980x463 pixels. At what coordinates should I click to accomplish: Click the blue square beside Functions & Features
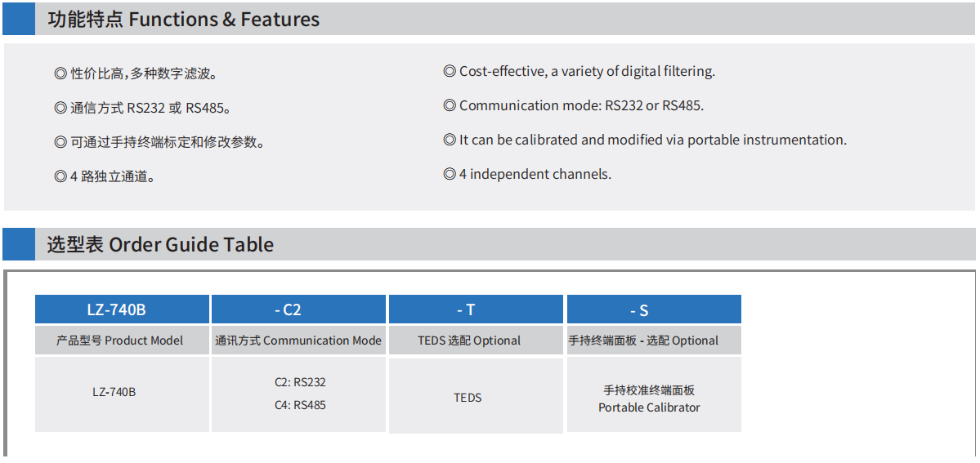[18, 19]
